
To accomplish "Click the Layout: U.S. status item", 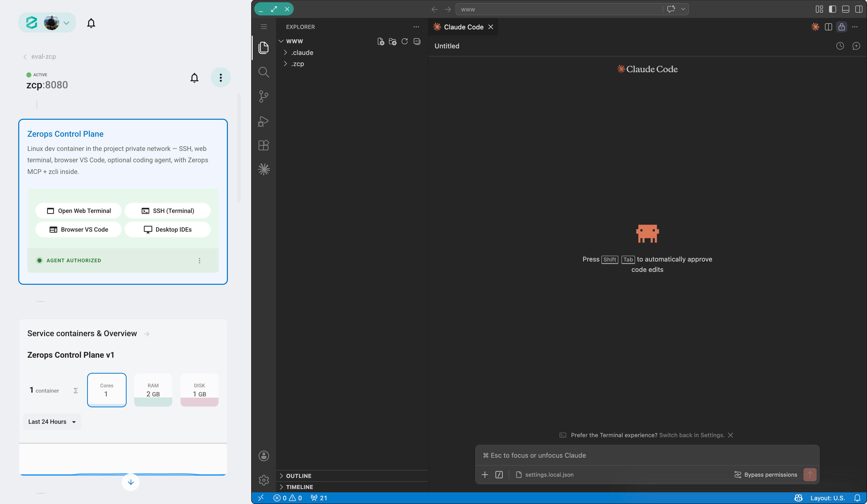I will pyautogui.click(x=827, y=498).
